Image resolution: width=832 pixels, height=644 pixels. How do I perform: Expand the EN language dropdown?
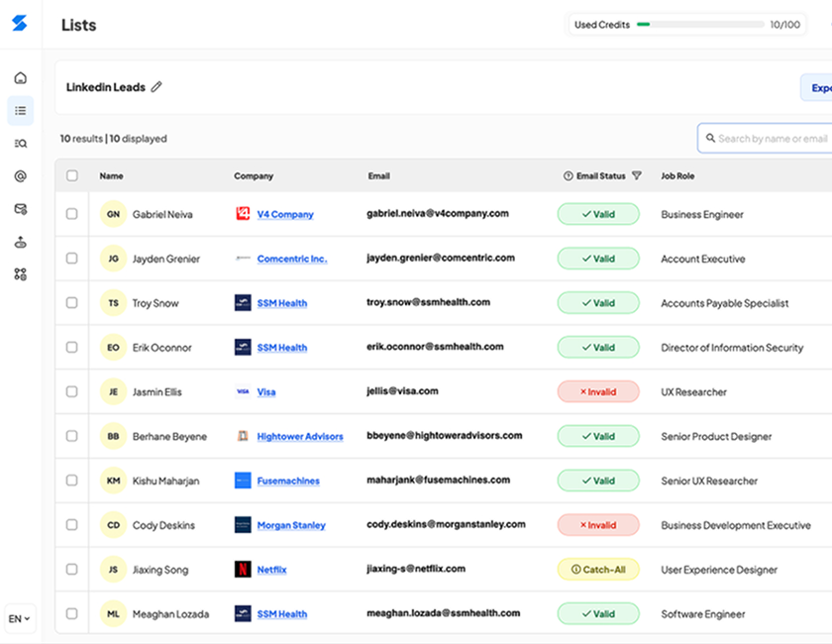(20, 618)
